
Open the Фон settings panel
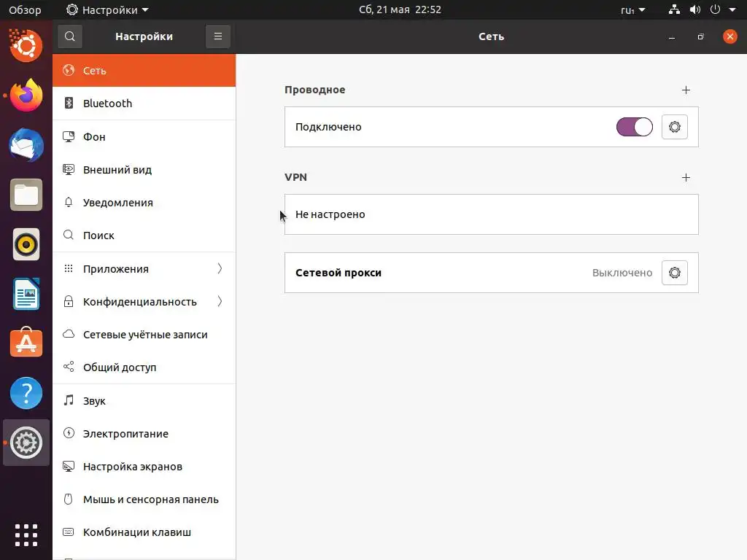click(144, 136)
